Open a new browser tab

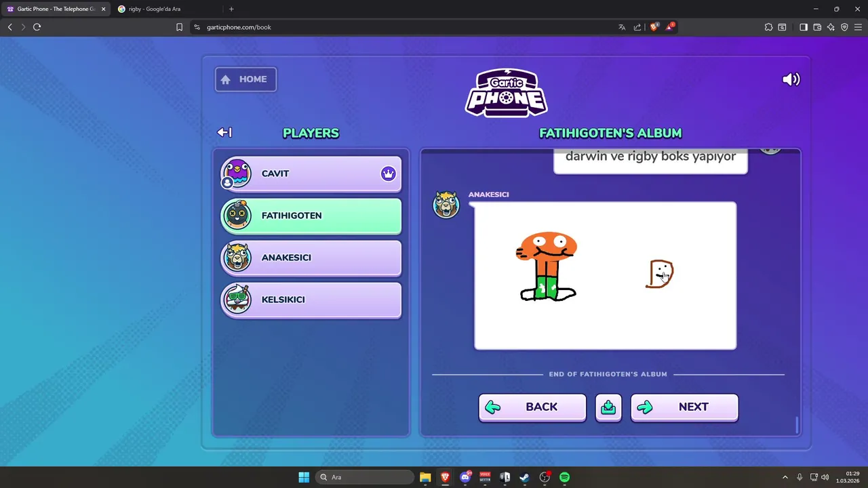231,9
